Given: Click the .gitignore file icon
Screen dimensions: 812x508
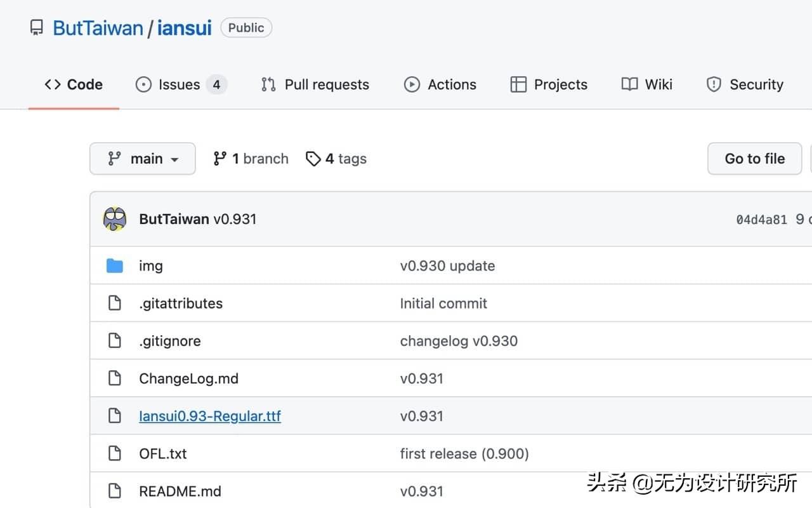Looking at the screenshot, I should [115, 341].
